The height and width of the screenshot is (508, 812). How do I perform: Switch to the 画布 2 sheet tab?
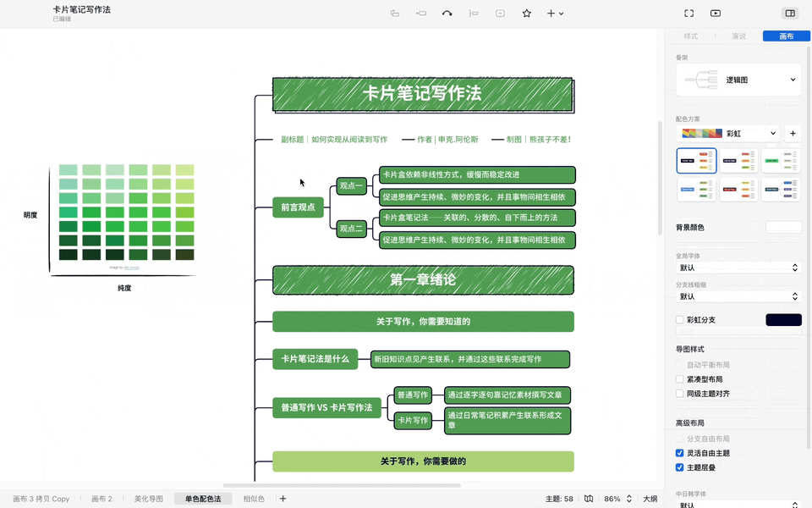(x=101, y=499)
